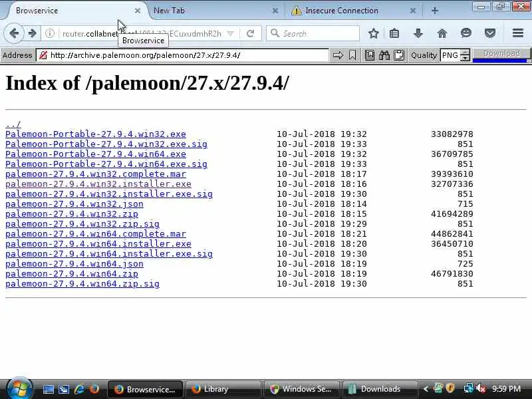Click the Browservice bookmark ribbon icon
The width and height of the screenshot is (532, 399).
click(352, 55)
